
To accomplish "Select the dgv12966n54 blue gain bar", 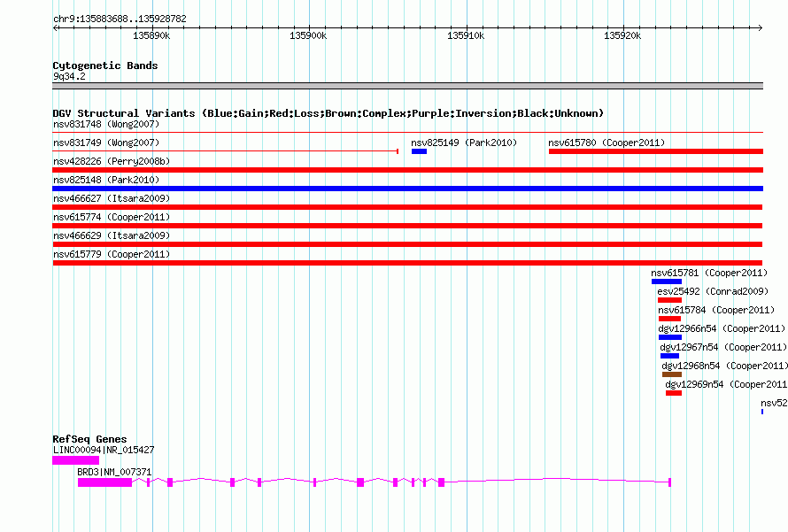I will coord(670,337).
